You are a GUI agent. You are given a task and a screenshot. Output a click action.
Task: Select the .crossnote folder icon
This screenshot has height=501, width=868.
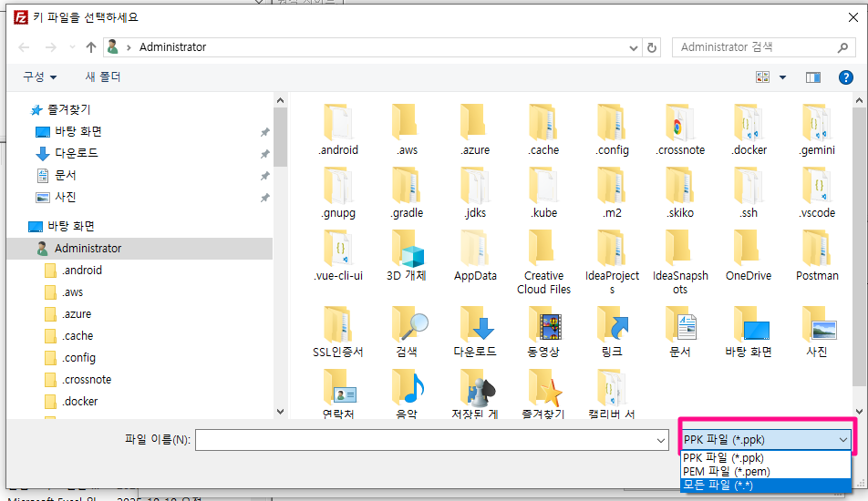click(680, 122)
